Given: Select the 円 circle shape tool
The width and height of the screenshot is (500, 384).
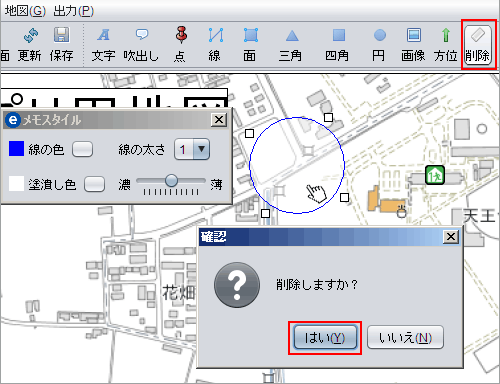Looking at the screenshot, I should coord(379,45).
